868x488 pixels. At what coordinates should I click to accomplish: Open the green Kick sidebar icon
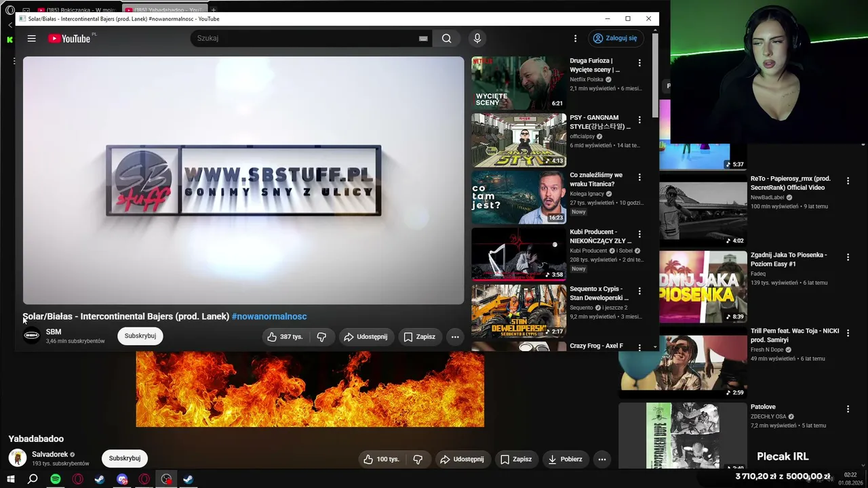(9, 40)
